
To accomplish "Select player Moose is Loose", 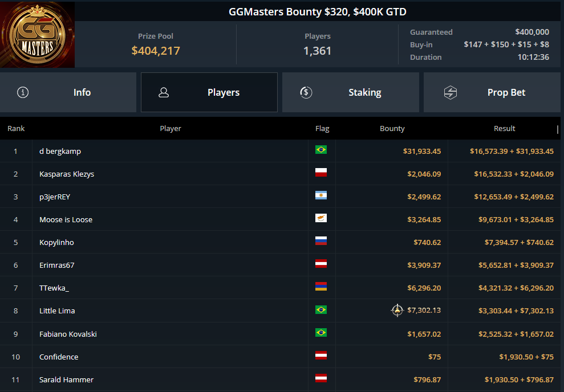I will [66, 219].
